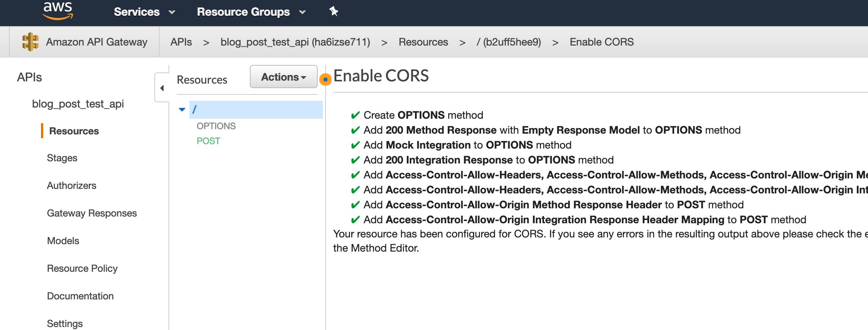Screen dimensions: 868x330
Task: Open blog_post_test_api in the sidebar
Action: 78,104
